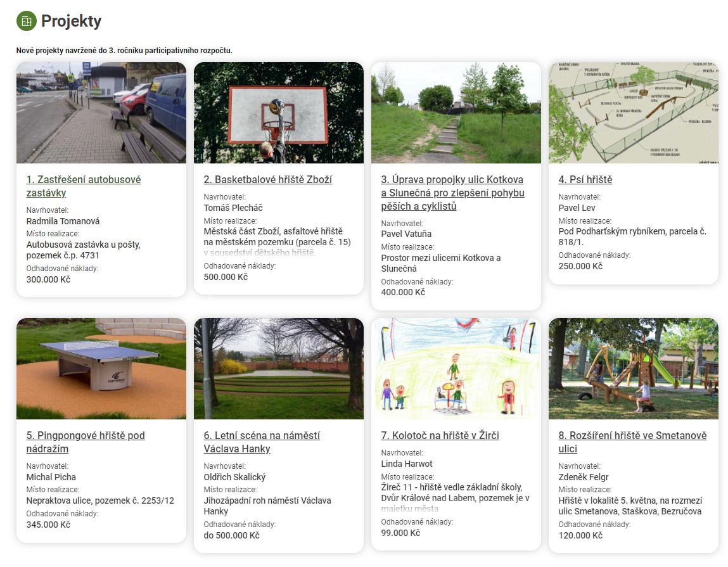
Task: Click proposer name Tomáš Plecháč
Action: tap(233, 208)
